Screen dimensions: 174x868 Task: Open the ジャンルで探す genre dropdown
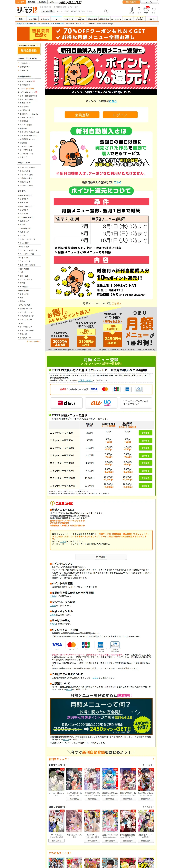(48, 11)
